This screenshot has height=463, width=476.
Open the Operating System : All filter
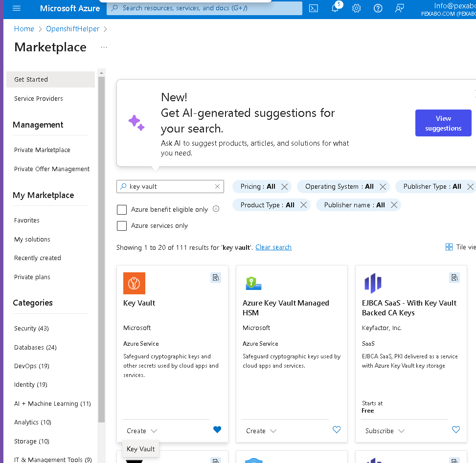point(339,187)
